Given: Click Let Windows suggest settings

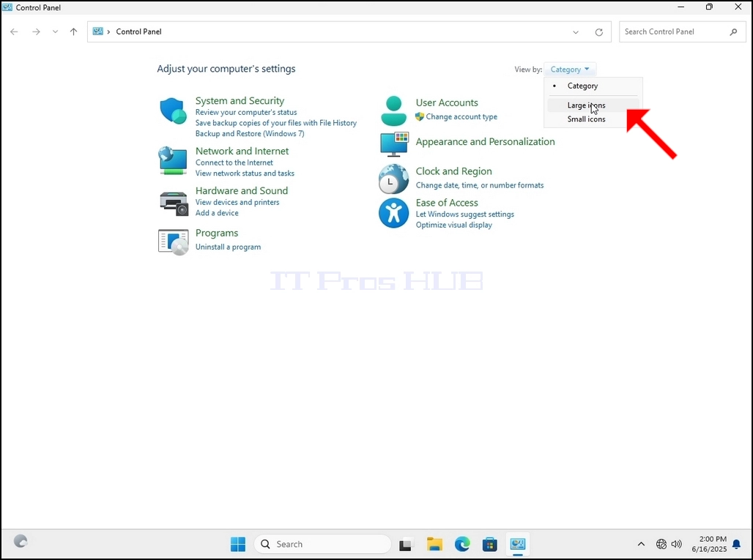Looking at the screenshot, I should (x=465, y=214).
